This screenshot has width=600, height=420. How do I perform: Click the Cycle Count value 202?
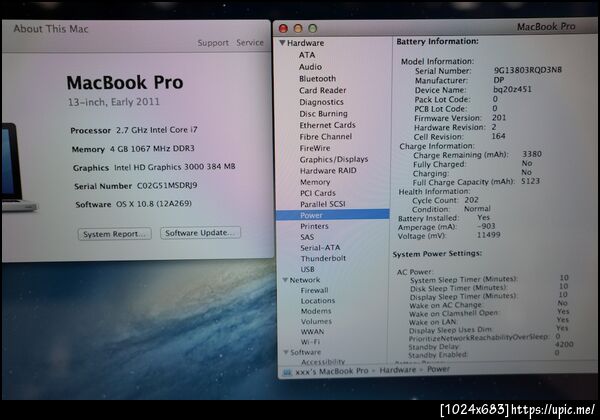pos(471,200)
